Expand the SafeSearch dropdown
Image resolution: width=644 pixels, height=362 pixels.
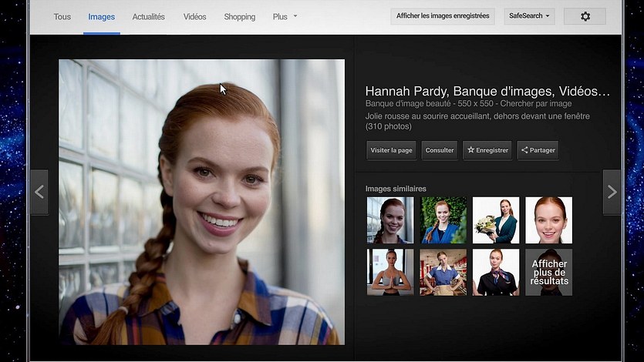[x=529, y=16]
